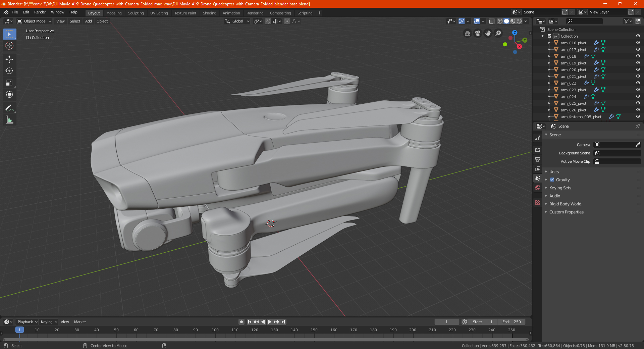Click the outliner search field
Viewport: 644px width, 349px height.
584,21
